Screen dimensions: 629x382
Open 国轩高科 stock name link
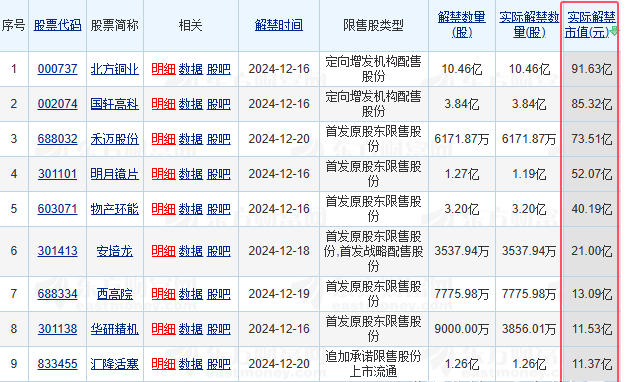[x=114, y=104]
